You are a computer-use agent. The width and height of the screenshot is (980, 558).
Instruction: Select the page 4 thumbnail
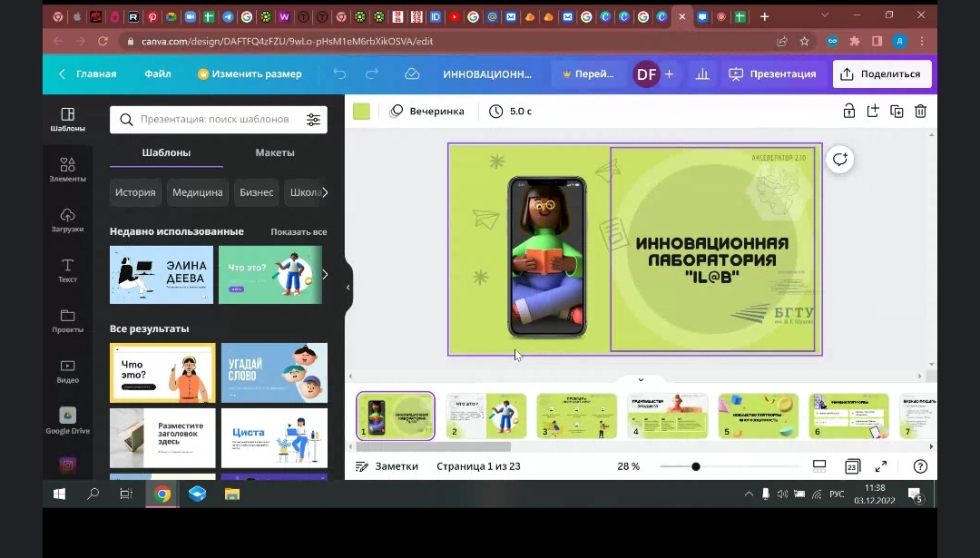(668, 416)
